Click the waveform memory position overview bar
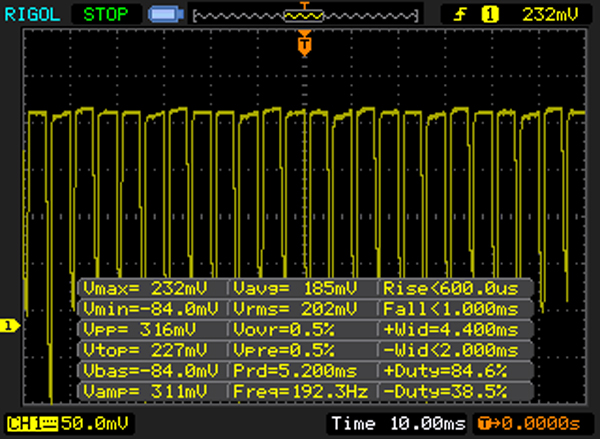The width and height of the screenshot is (600, 439). [x=305, y=16]
